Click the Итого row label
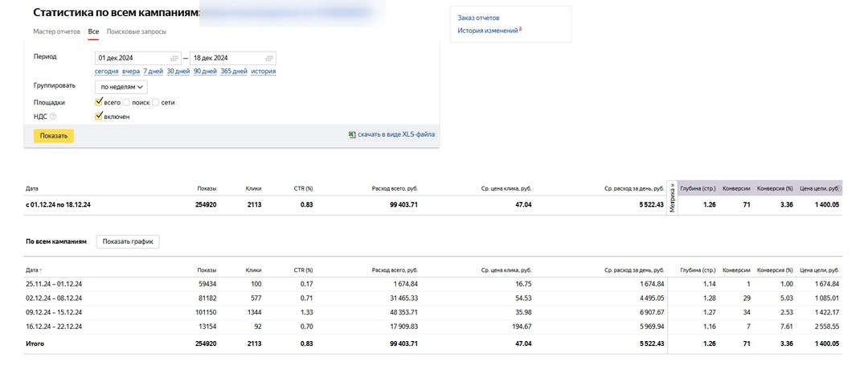Viewport: 868px width, 366px height. coord(35,343)
